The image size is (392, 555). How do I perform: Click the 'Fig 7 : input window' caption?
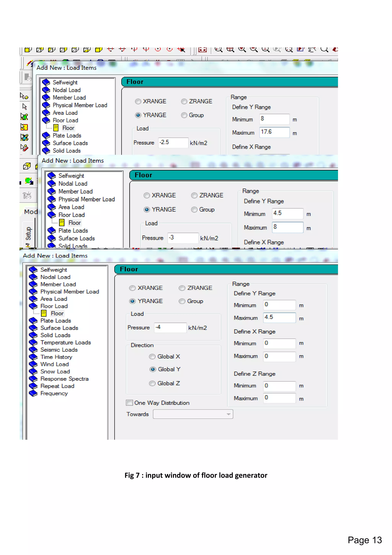pyautogui.click(x=196, y=475)
